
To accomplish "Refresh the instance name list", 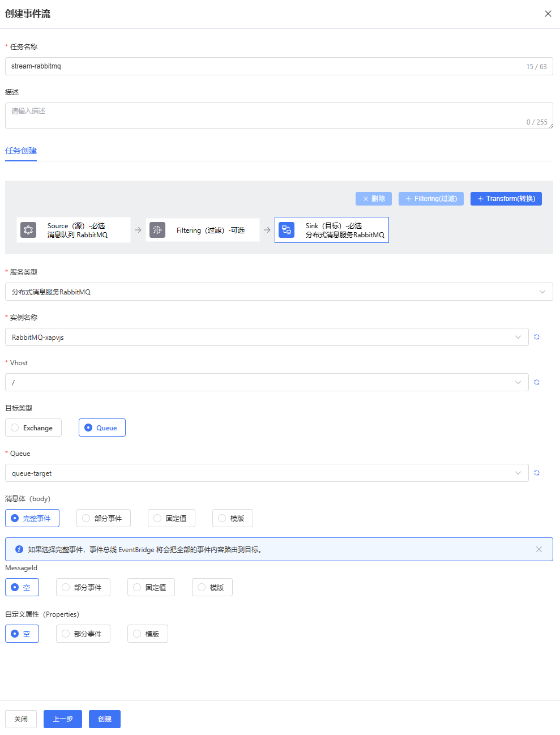I will point(537,337).
